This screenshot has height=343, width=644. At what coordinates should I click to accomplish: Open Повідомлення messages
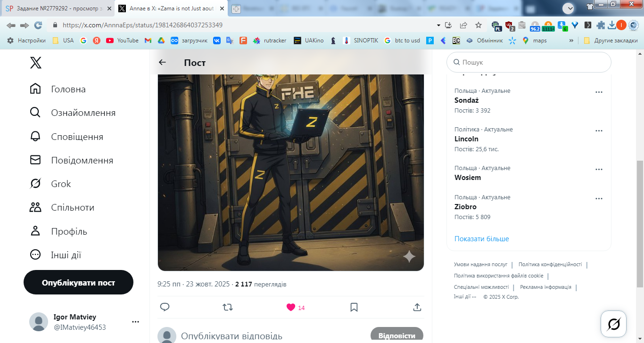coord(71,160)
